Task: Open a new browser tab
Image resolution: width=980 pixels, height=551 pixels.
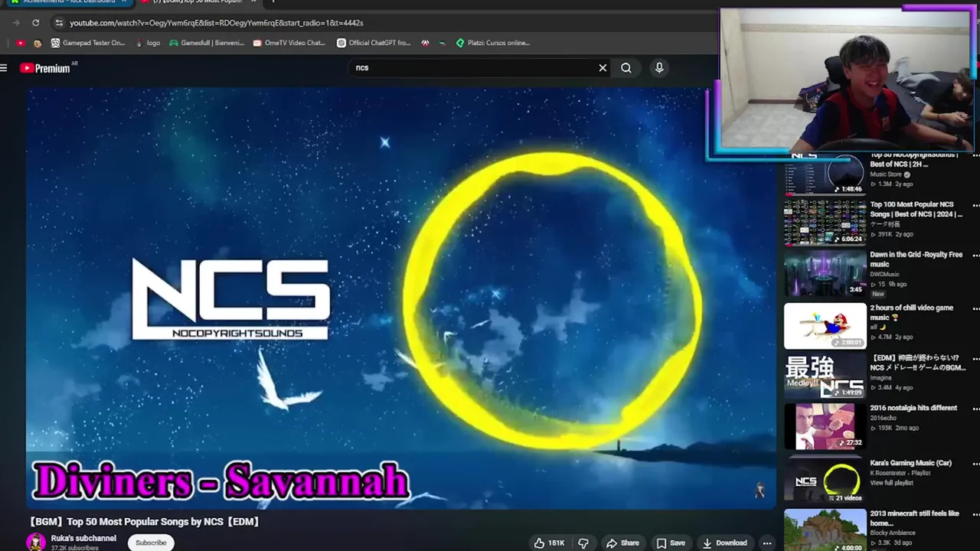Action: [x=273, y=2]
